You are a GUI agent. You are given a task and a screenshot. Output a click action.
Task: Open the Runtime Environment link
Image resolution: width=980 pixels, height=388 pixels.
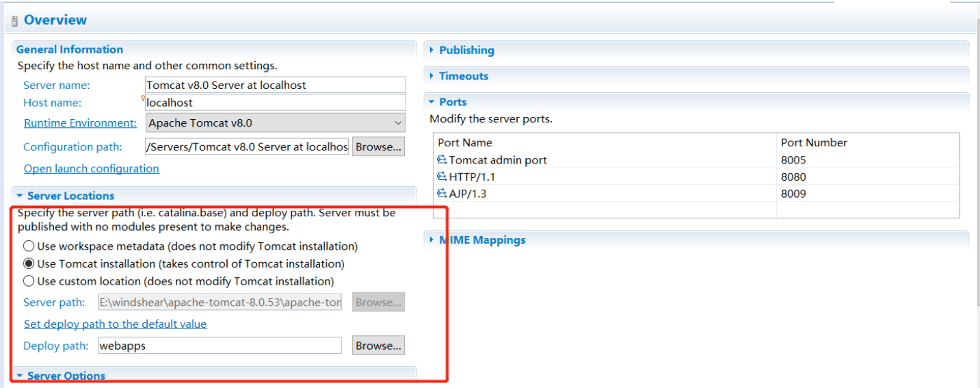pos(81,123)
